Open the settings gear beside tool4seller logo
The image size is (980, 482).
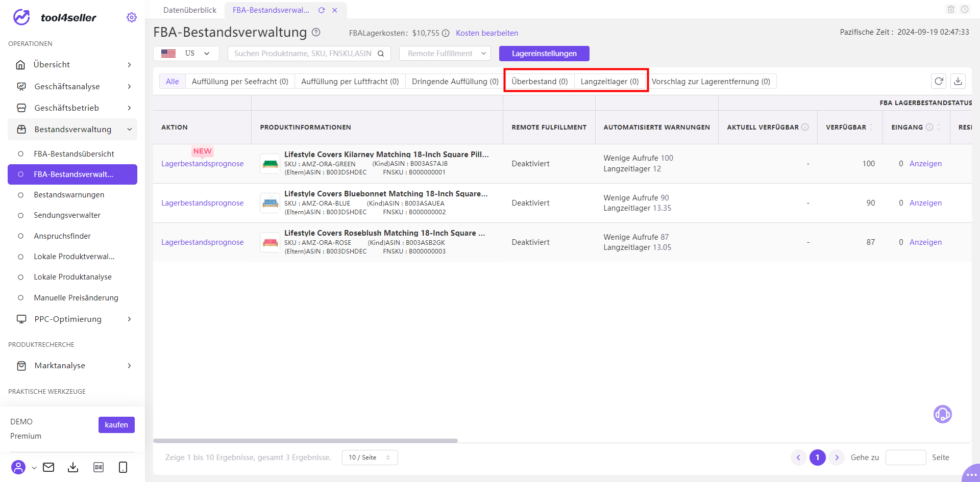click(132, 17)
